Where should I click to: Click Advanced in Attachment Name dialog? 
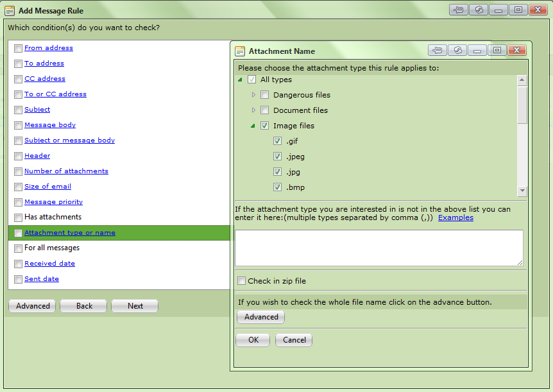coord(261,317)
